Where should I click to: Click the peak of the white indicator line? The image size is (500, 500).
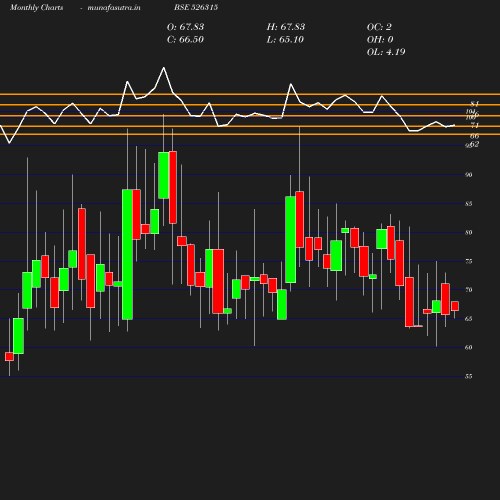point(163,68)
